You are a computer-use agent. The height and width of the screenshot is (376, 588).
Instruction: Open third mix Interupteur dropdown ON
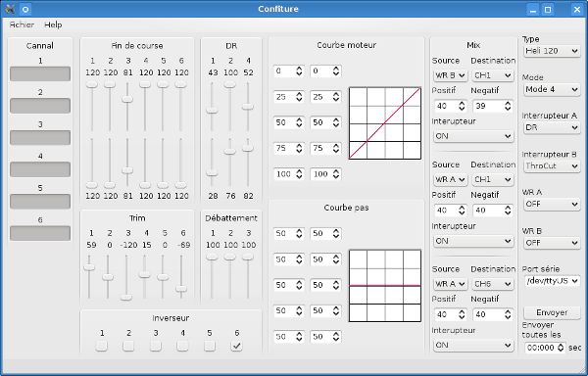(x=473, y=345)
